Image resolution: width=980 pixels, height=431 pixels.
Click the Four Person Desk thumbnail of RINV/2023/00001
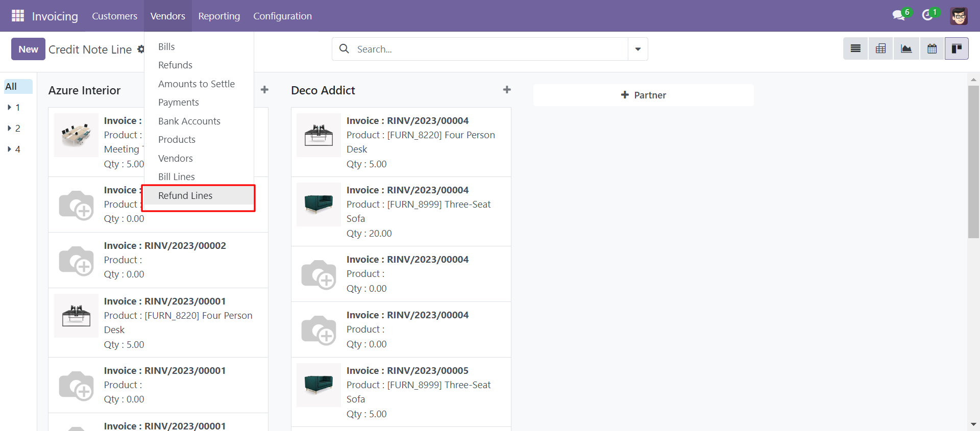[76, 316]
